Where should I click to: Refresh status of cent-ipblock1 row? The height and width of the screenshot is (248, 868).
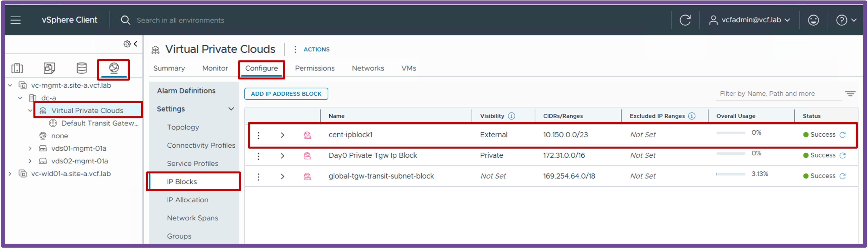click(x=843, y=135)
